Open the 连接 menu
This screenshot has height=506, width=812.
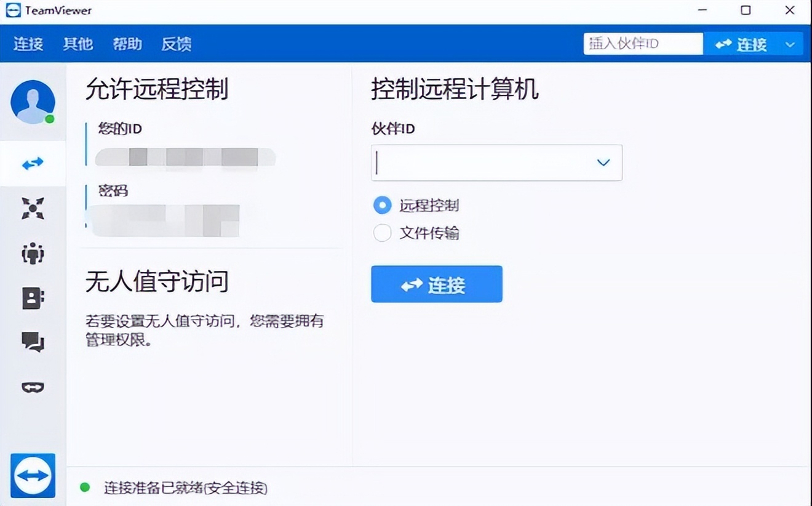(28, 44)
